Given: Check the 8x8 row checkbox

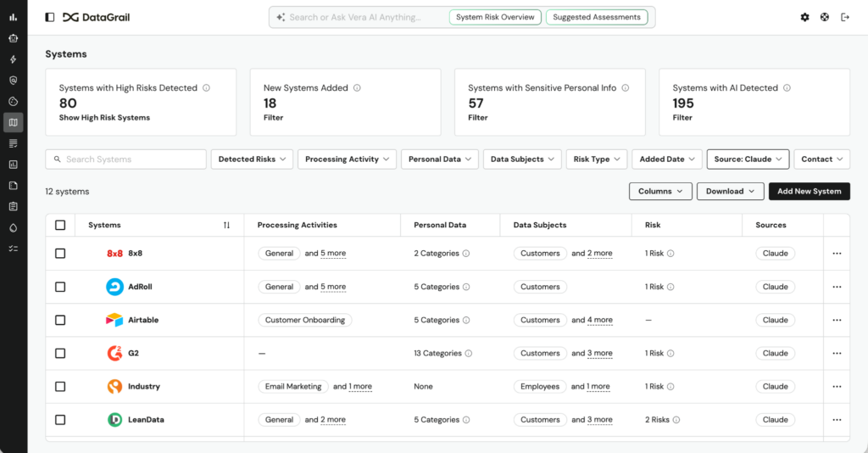Looking at the screenshot, I should click(60, 253).
